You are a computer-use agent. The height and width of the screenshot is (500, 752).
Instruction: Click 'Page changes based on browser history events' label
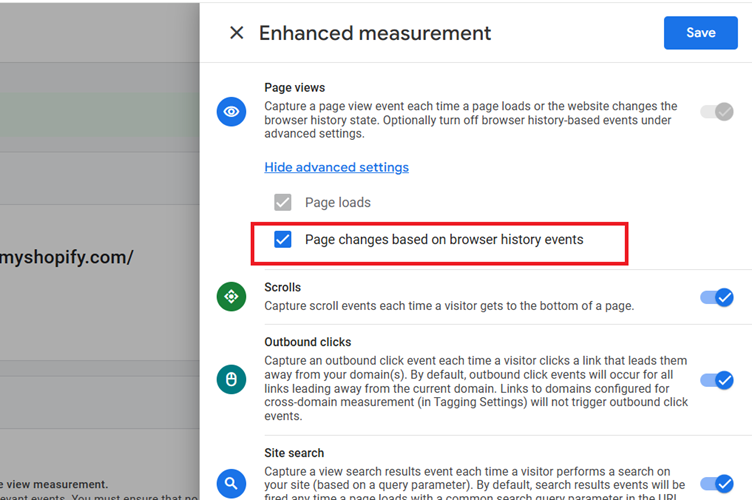pos(444,239)
